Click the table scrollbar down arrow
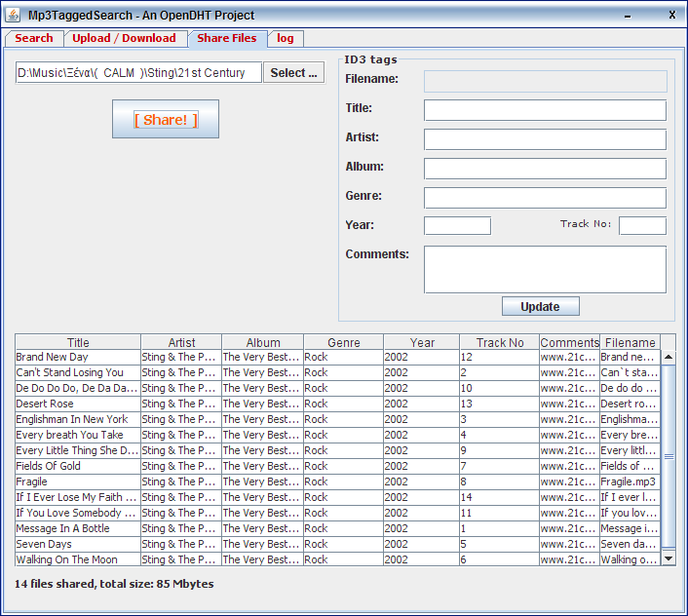Screen dimensions: 688x616 click(669, 558)
